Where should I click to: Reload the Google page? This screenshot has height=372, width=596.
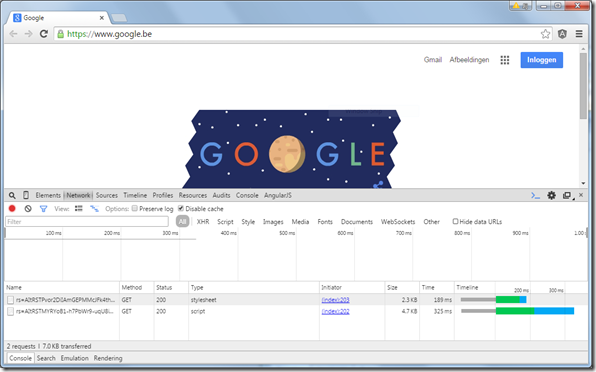(44, 34)
